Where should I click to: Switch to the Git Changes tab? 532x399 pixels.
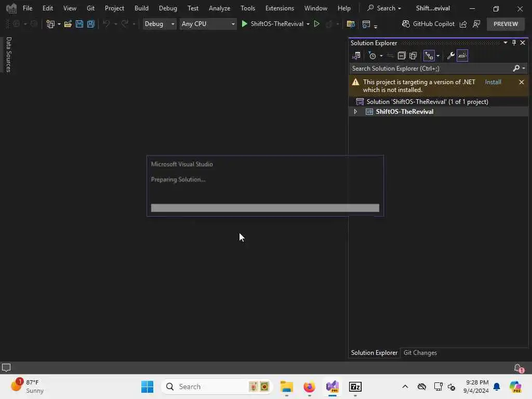click(x=420, y=353)
